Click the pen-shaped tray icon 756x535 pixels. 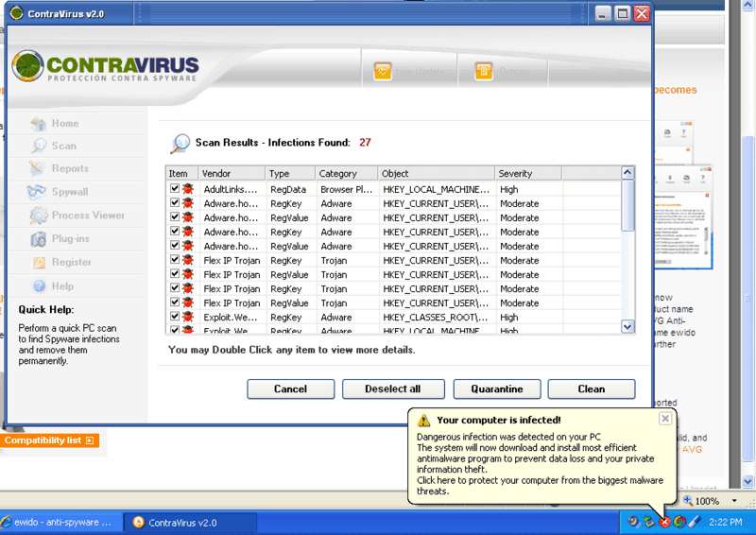695,522
